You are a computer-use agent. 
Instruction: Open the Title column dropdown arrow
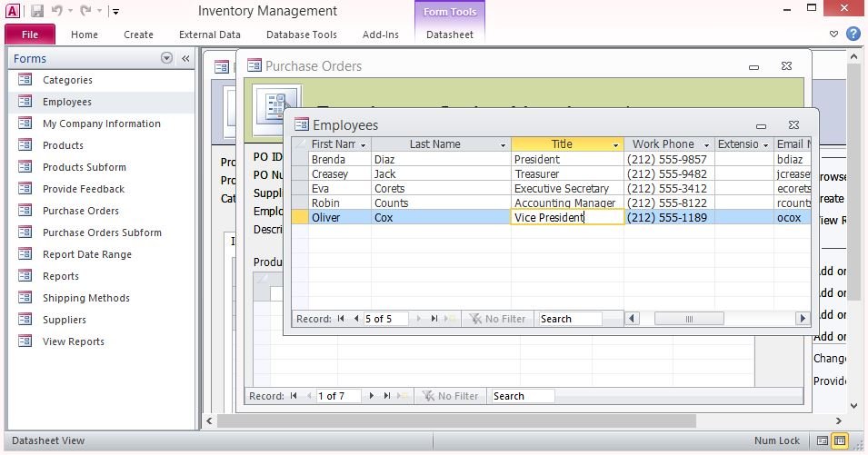tap(615, 144)
